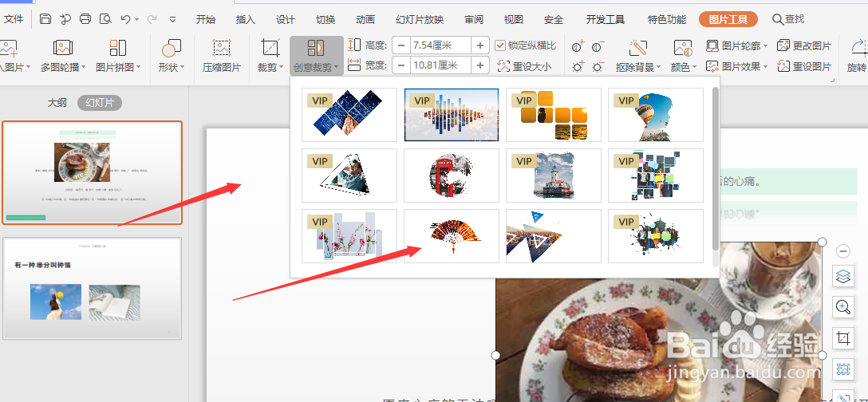
Task: Open the 安全 ribbon tab
Action: [x=554, y=19]
